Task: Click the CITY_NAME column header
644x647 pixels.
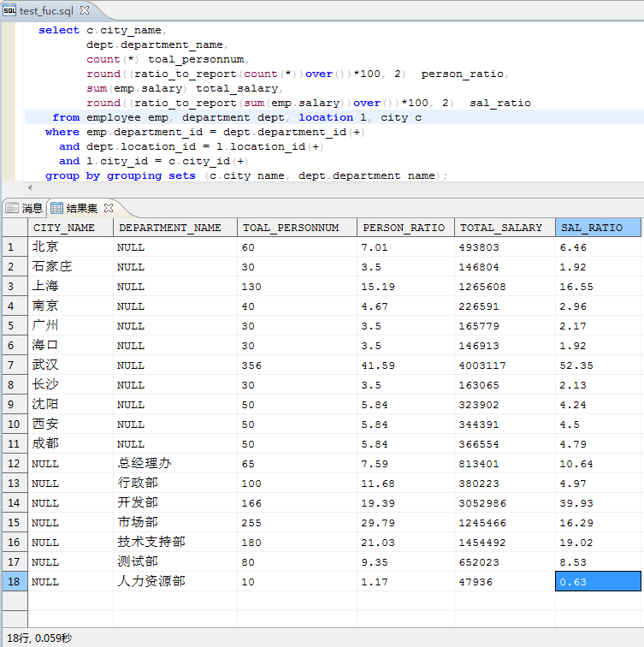Action: tap(64, 228)
